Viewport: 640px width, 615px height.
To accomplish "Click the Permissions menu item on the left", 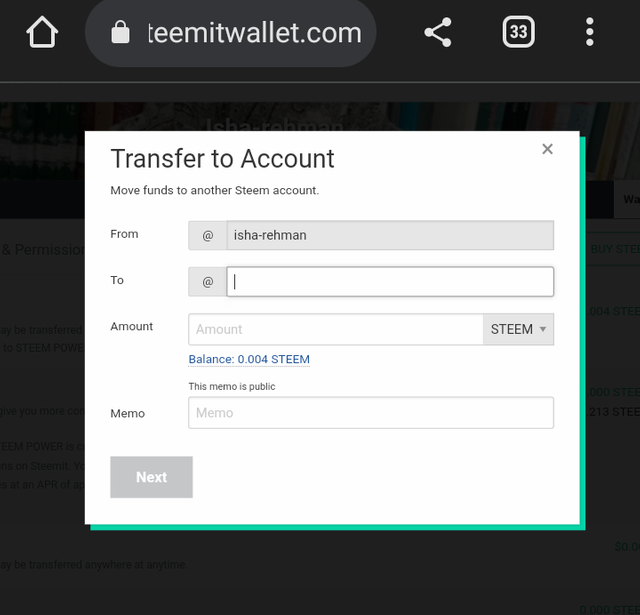I will (x=43, y=249).
